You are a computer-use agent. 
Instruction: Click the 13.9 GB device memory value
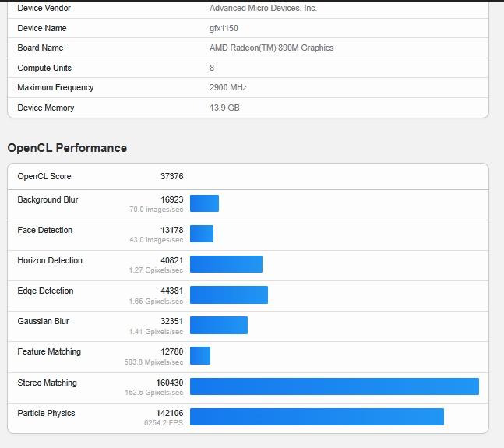point(224,108)
